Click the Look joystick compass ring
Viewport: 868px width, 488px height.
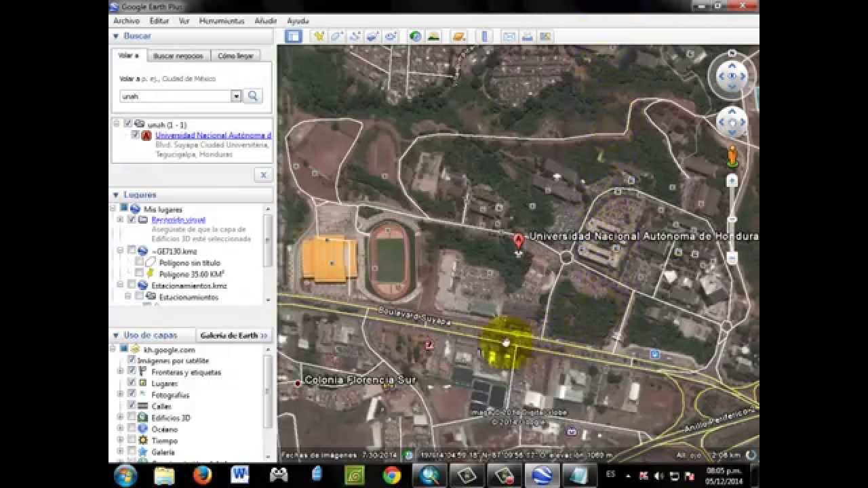pyautogui.click(x=732, y=76)
